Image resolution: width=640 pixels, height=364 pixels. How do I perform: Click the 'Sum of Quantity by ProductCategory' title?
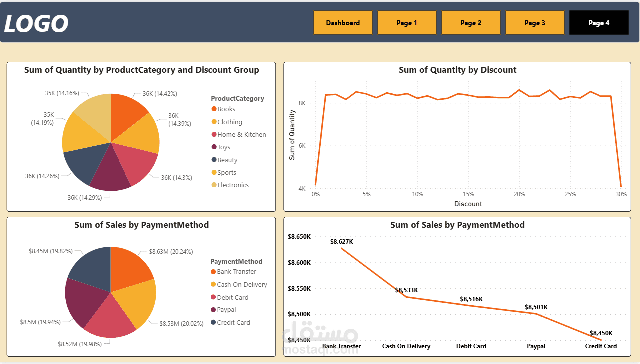pos(141,70)
